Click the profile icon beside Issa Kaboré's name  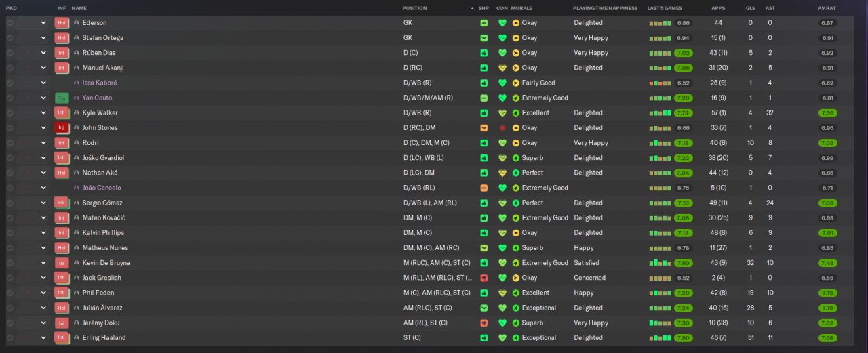point(77,83)
